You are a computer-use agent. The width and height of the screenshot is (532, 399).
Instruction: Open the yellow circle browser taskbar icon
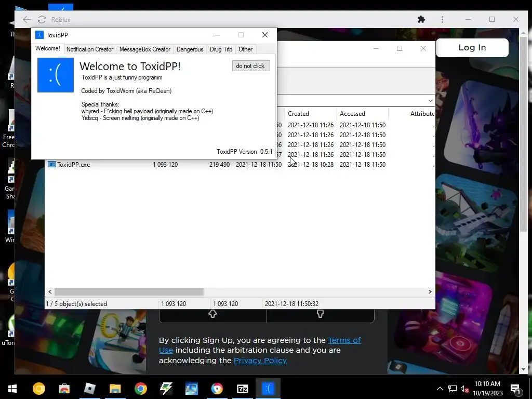tap(38, 389)
